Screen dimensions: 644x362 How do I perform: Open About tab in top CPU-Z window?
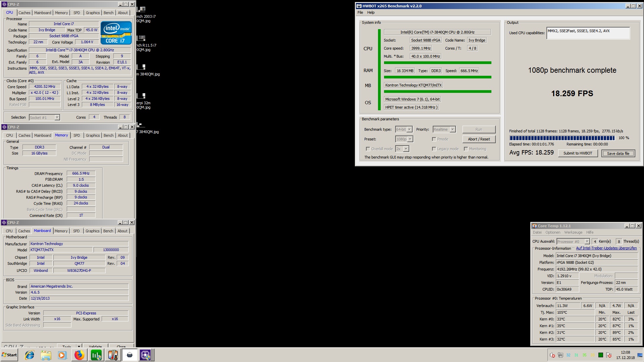pyautogui.click(x=123, y=13)
